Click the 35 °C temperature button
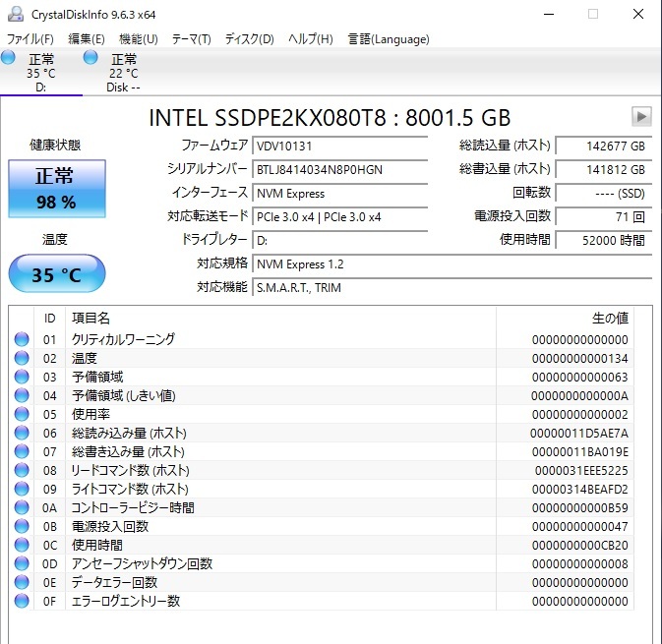Viewport: 662px width, 644px height. (x=56, y=274)
